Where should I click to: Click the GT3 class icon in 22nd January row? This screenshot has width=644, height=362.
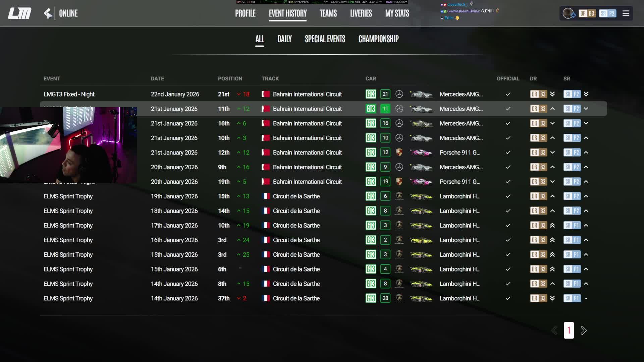tap(371, 94)
